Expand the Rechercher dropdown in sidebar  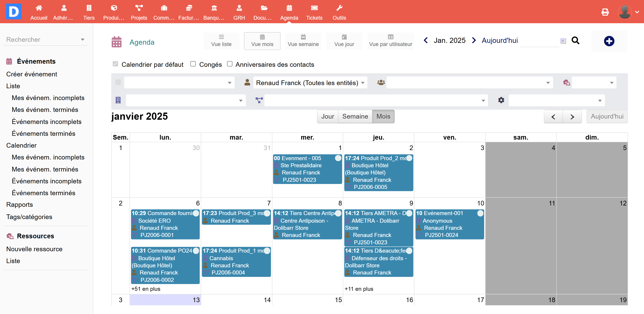[x=83, y=40]
